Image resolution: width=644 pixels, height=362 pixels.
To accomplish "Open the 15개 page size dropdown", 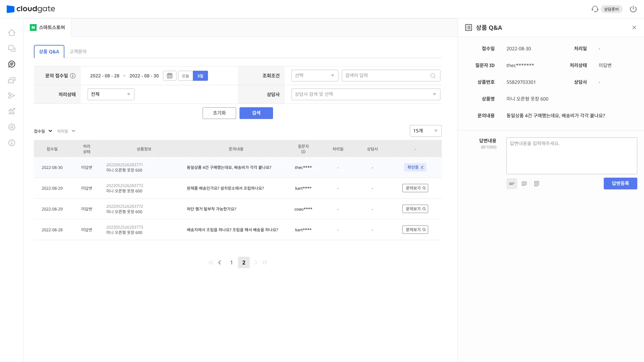I will (x=425, y=131).
